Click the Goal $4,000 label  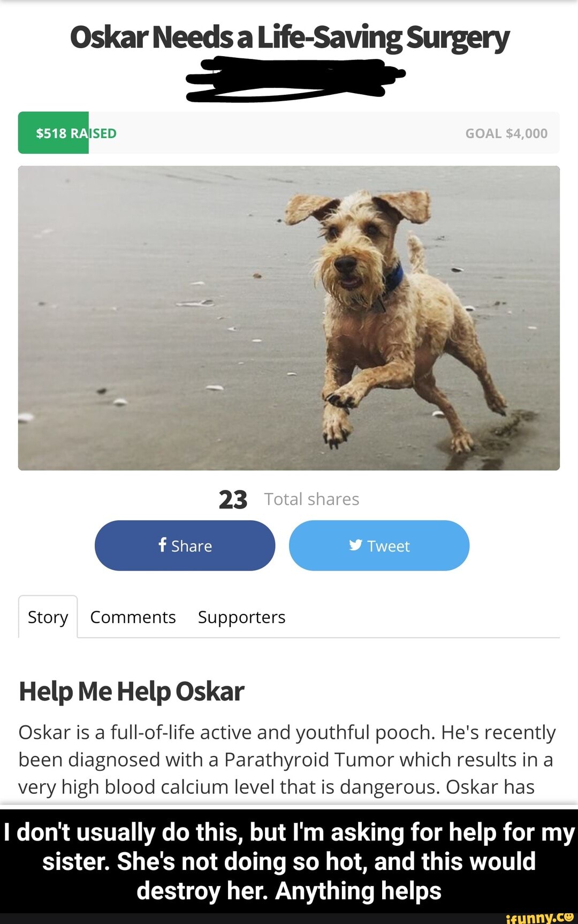(506, 133)
